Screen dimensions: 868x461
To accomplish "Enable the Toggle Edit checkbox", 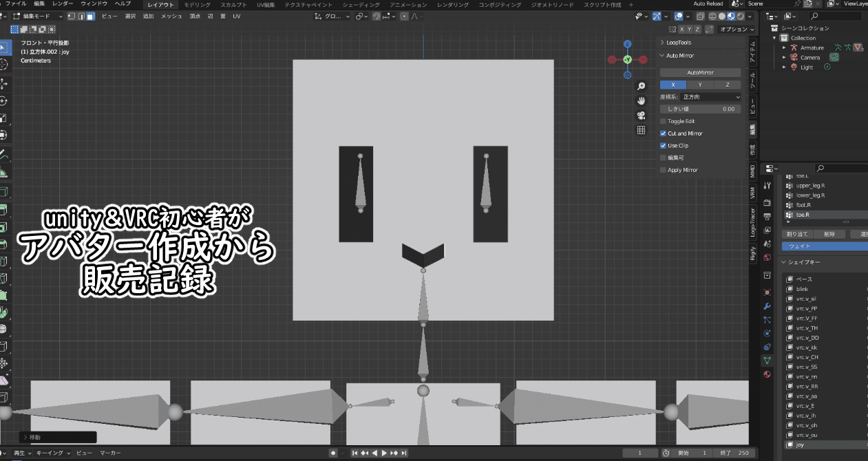I will coord(663,120).
